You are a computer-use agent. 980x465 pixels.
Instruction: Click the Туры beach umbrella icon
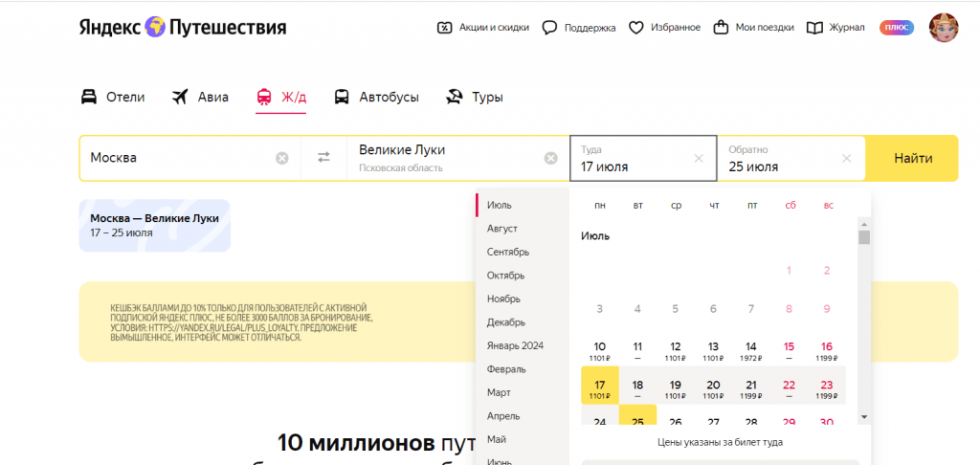tap(454, 97)
